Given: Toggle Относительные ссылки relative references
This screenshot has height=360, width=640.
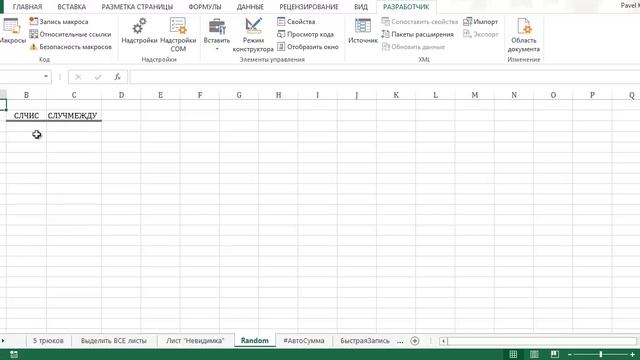Looking at the screenshot, I should point(70,34).
